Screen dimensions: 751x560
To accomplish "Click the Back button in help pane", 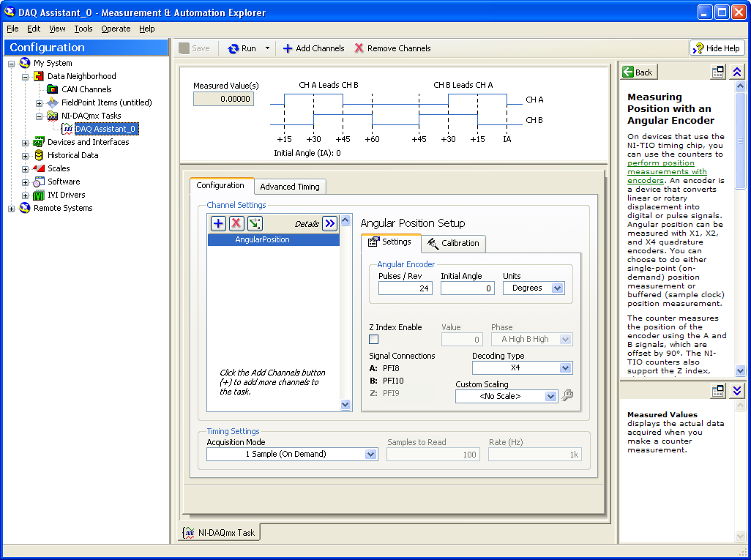I will point(639,72).
